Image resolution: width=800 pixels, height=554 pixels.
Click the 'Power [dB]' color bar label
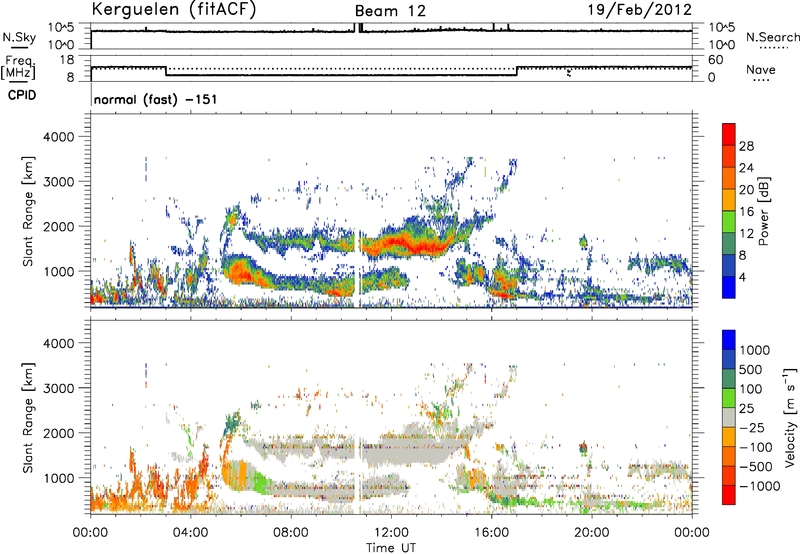tap(763, 211)
